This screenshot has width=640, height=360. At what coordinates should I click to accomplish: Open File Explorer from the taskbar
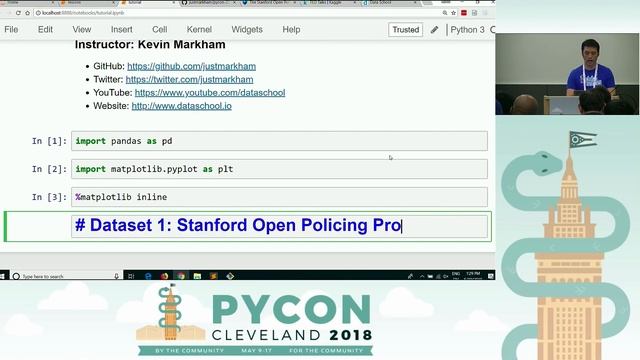click(x=197, y=276)
